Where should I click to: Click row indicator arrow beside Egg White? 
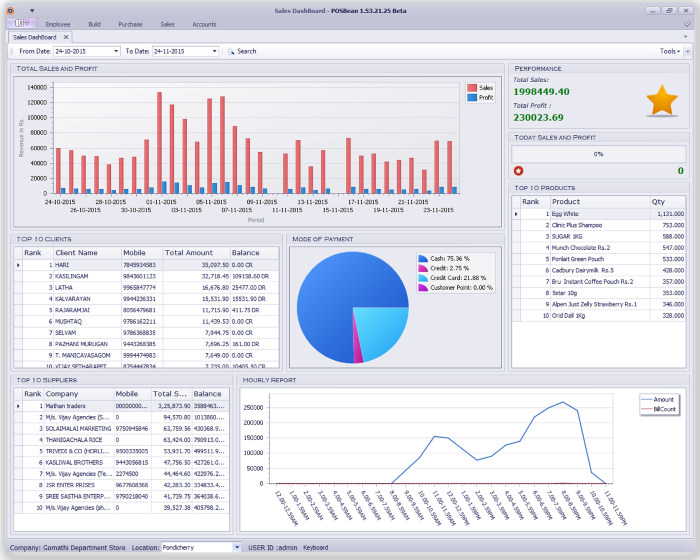(x=516, y=214)
